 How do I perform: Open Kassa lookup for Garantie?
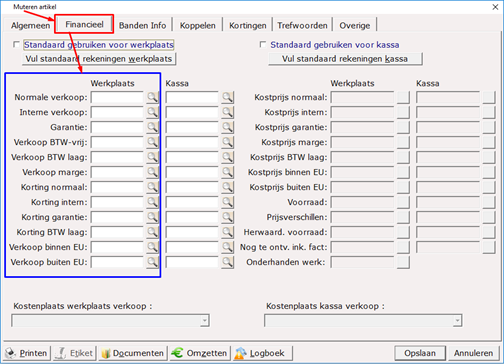point(228,127)
